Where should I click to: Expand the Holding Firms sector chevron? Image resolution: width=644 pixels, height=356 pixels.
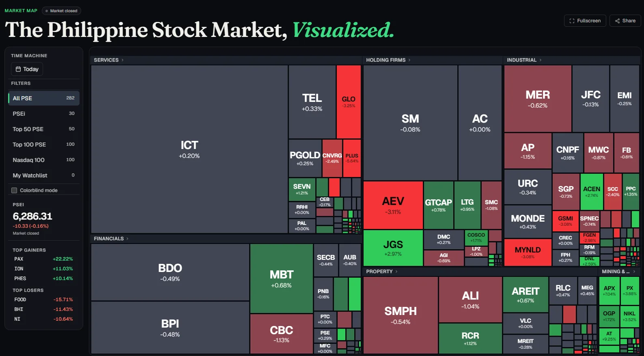point(409,60)
